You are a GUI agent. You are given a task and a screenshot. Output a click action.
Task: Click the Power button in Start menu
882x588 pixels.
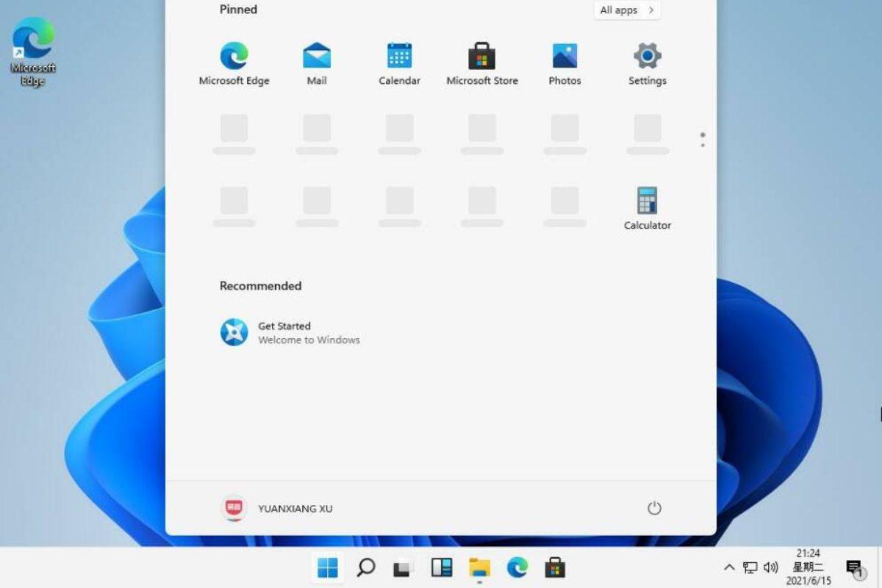[654, 509]
